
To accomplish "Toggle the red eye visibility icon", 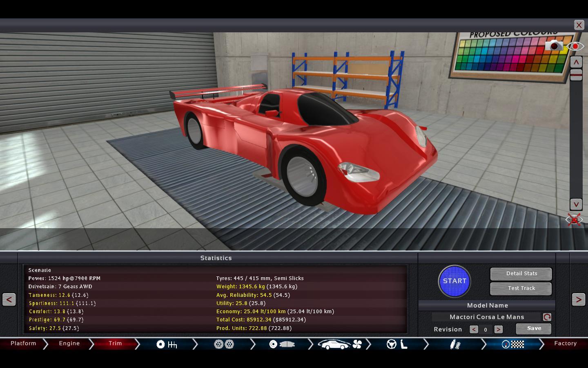I will pyautogui.click(x=575, y=46).
